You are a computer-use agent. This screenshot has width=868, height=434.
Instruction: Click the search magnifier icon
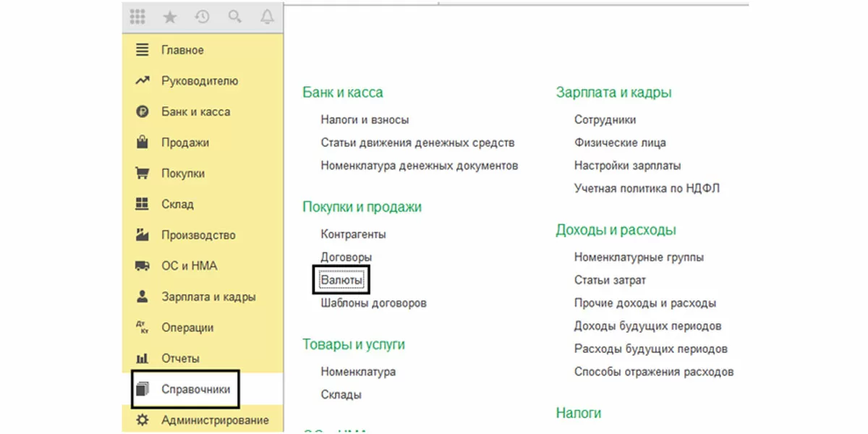pyautogui.click(x=234, y=16)
